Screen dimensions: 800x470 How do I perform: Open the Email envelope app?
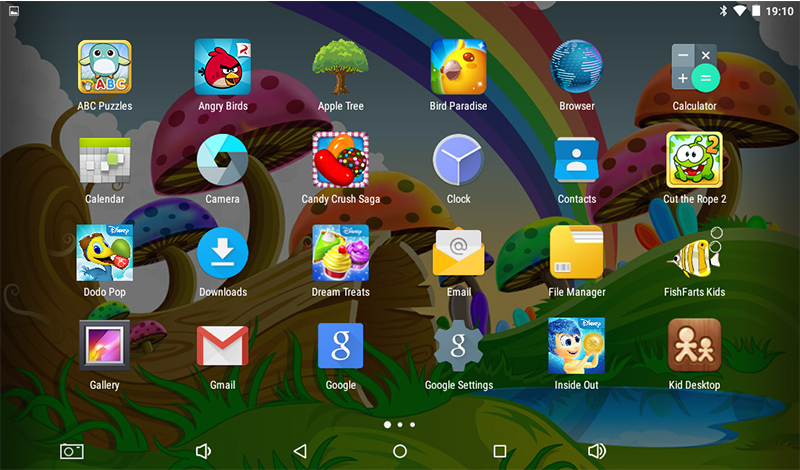(x=458, y=253)
